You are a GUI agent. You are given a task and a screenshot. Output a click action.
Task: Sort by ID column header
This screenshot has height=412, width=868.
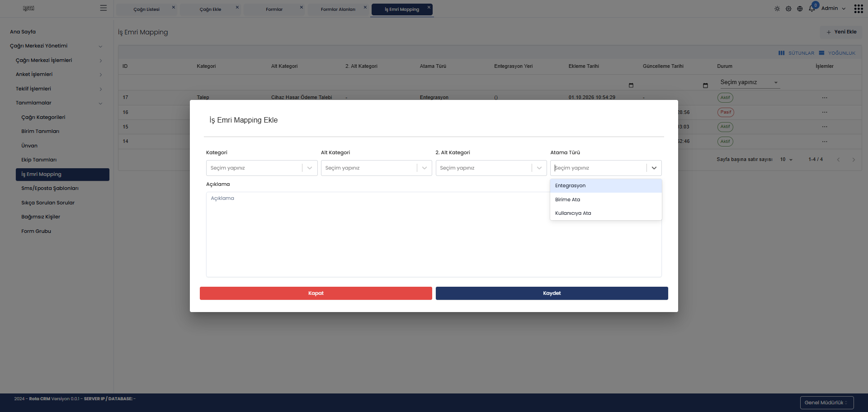tap(125, 66)
